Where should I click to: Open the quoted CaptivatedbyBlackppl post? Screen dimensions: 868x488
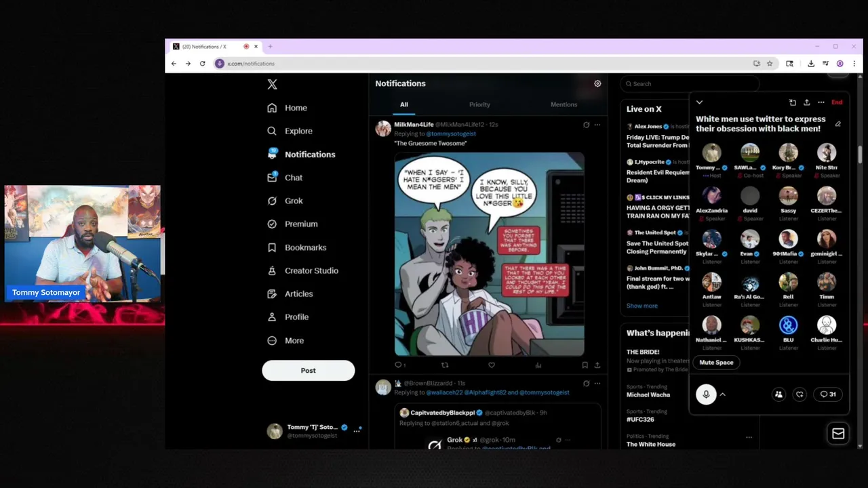point(498,427)
